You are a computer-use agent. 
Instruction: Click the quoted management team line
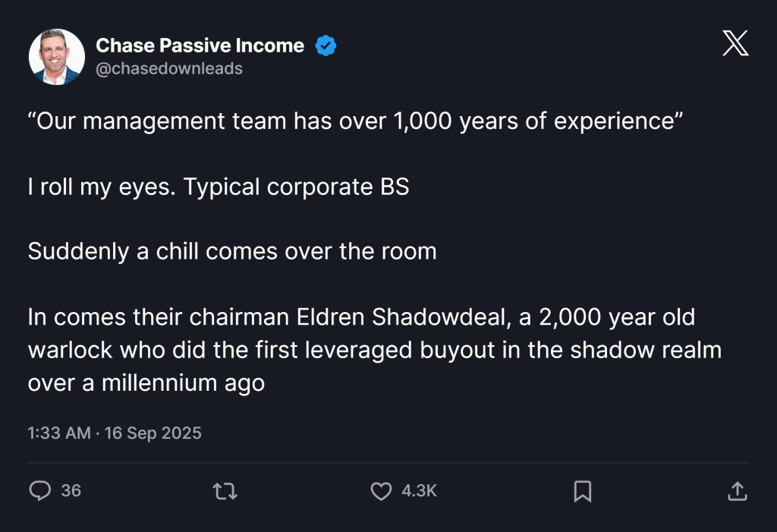pos(351,121)
